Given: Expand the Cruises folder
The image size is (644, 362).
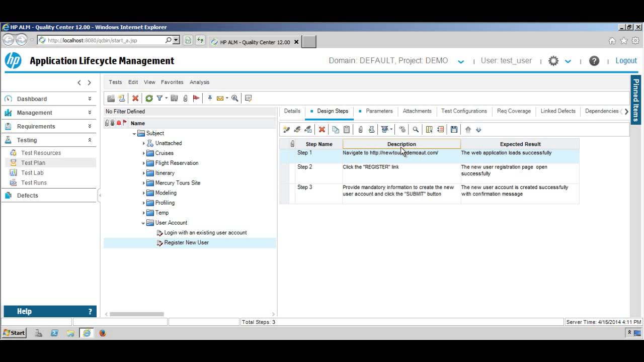Looking at the screenshot, I should 143,153.
